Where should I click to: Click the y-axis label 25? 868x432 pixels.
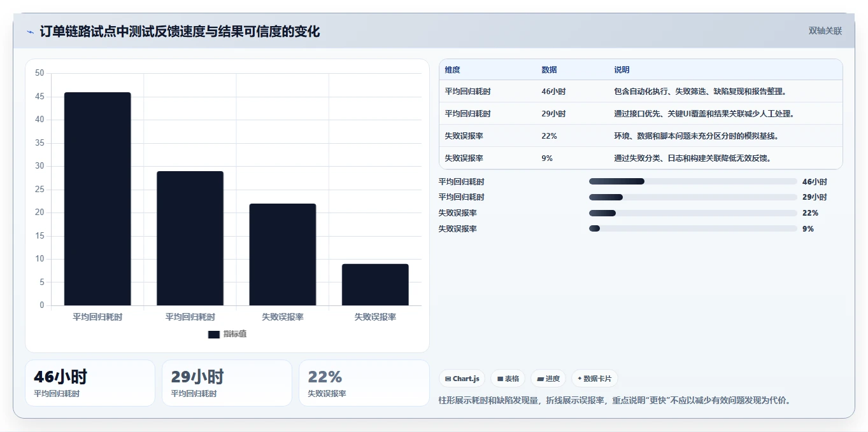tap(39, 190)
